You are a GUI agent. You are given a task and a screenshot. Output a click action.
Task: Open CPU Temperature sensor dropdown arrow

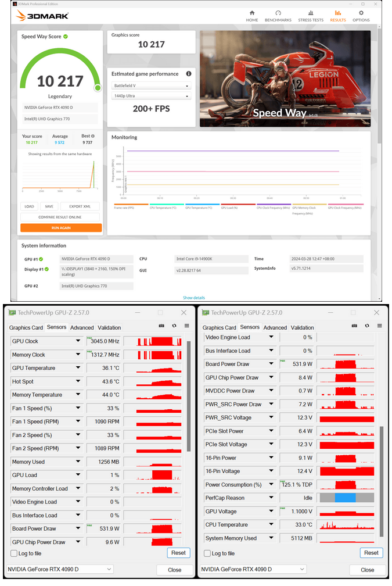coord(271,524)
